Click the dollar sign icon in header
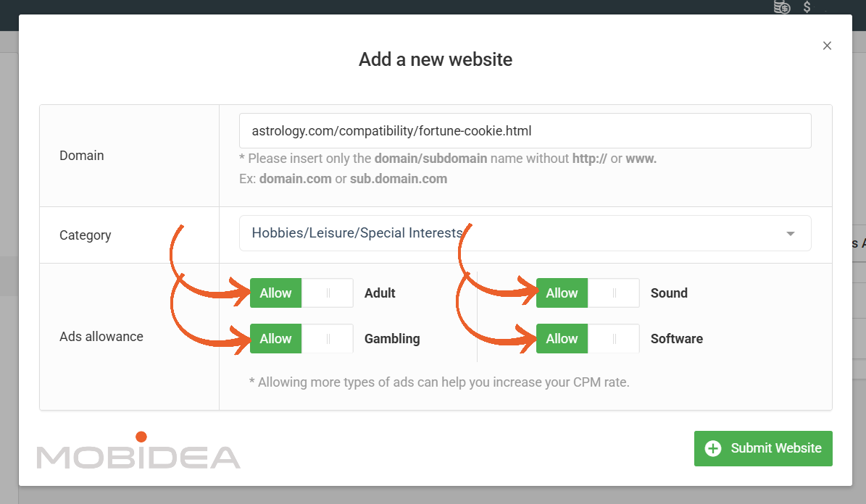 (x=807, y=7)
